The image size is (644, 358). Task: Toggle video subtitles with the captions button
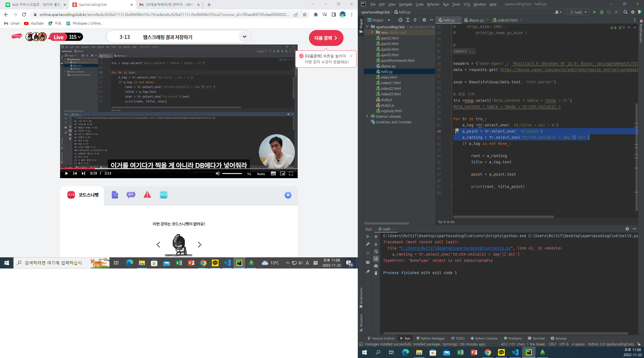(273, 174)
